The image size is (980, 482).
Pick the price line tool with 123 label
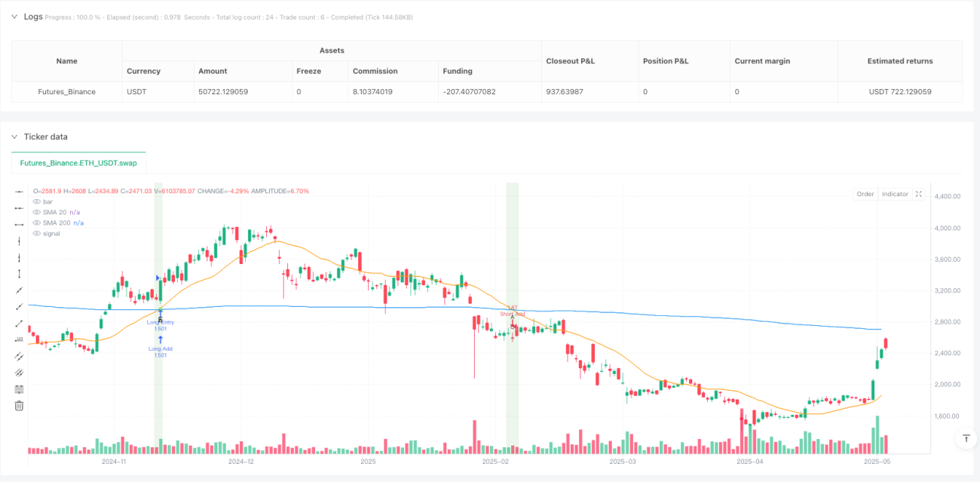tap(19, 339)
